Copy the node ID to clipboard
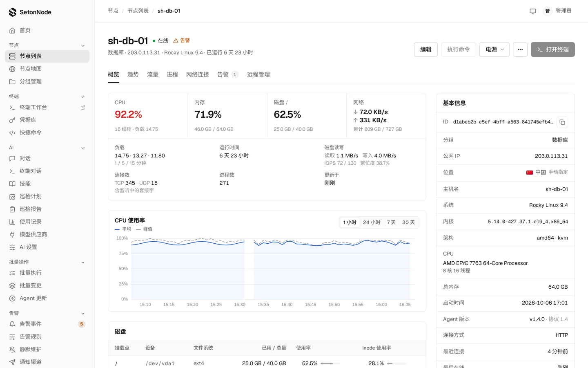The height and width of the screenshot is (368, 588). (x=562, y=122)
